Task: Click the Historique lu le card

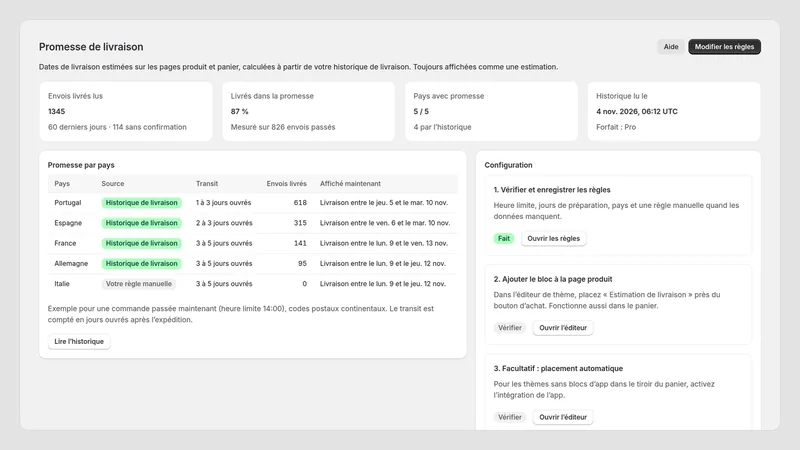Action: click(674, 111)
